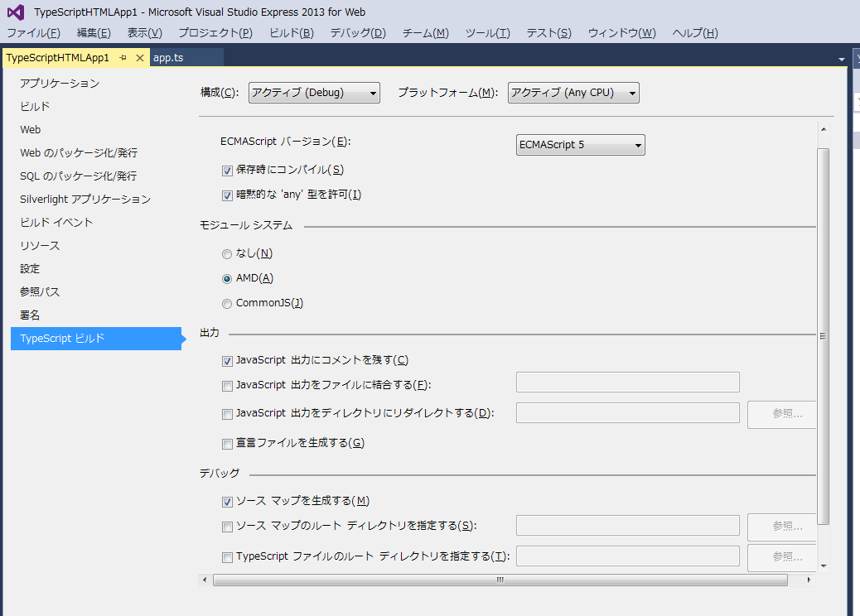Toggle 暗黙的な 'any' 型を許可 checkbox

point(227,195)
